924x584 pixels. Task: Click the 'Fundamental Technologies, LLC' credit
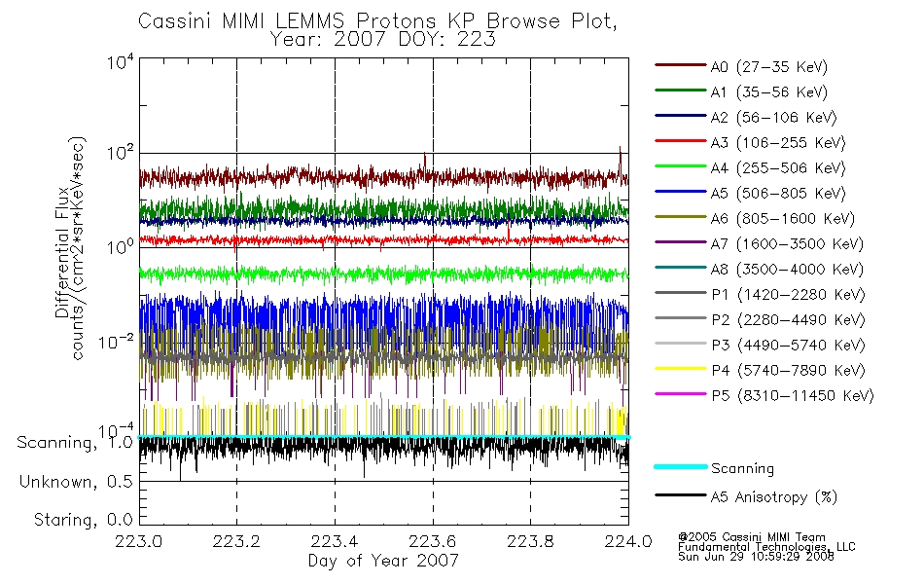pyautogui.click(x=766, y=547)
